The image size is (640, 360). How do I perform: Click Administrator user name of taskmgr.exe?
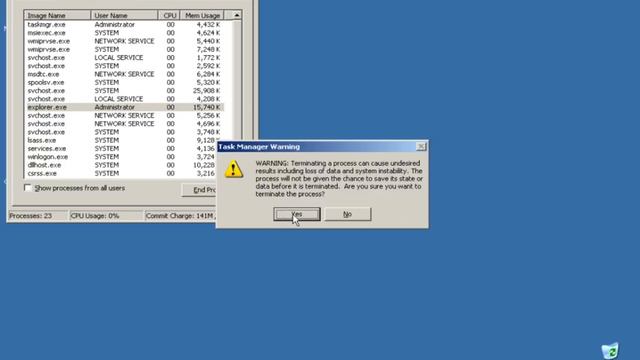pyautogui.click(x=114, y=24)
